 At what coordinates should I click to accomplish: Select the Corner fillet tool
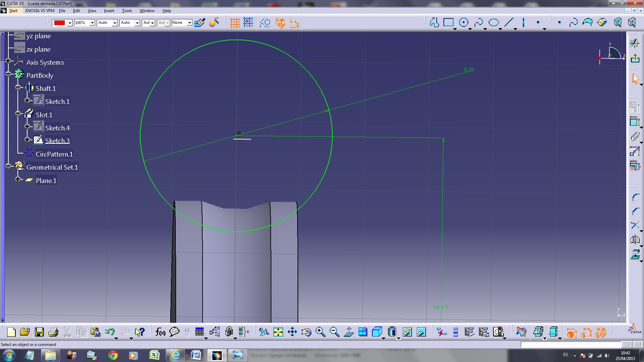pyautogui.click(x=635, y=198)
